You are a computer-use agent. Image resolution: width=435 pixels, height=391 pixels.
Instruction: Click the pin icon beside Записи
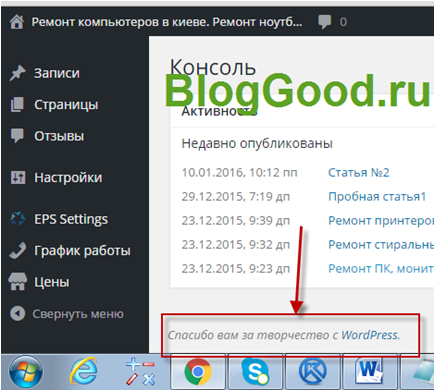tap(17, 73)
